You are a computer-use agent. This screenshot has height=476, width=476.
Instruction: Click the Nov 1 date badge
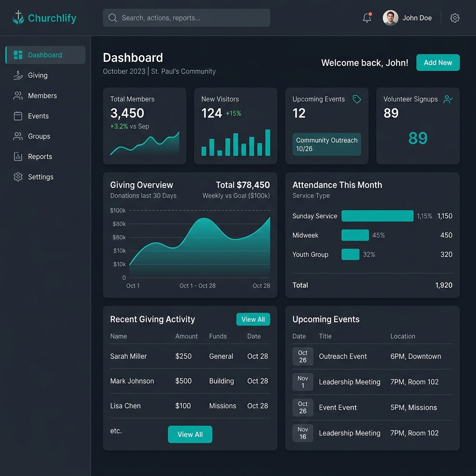tap(303, 382)
